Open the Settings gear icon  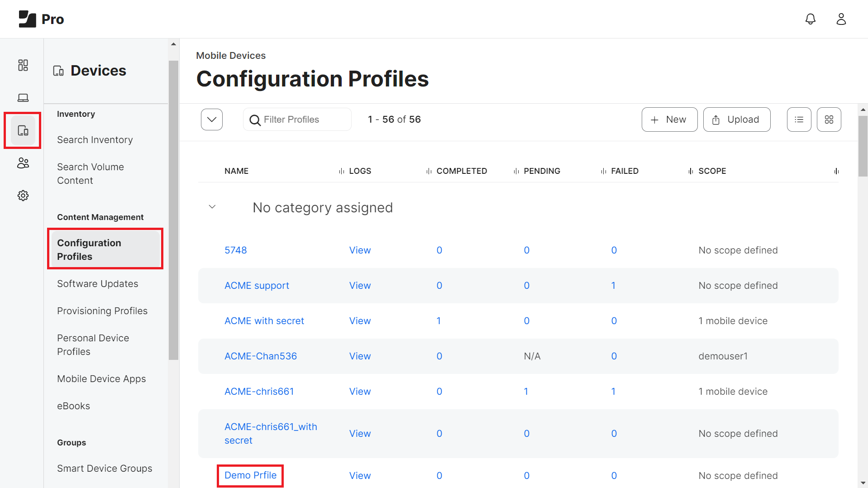coord(23,196)
